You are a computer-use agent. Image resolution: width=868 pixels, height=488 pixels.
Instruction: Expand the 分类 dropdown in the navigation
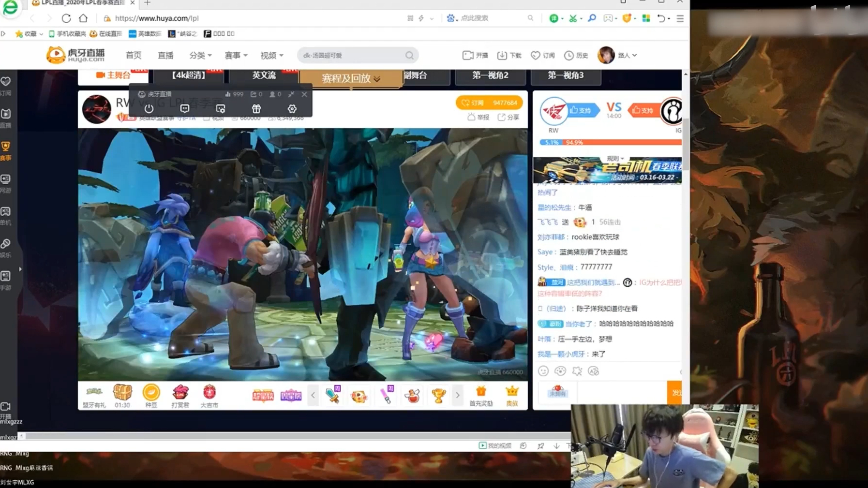[x=200, y=55]
